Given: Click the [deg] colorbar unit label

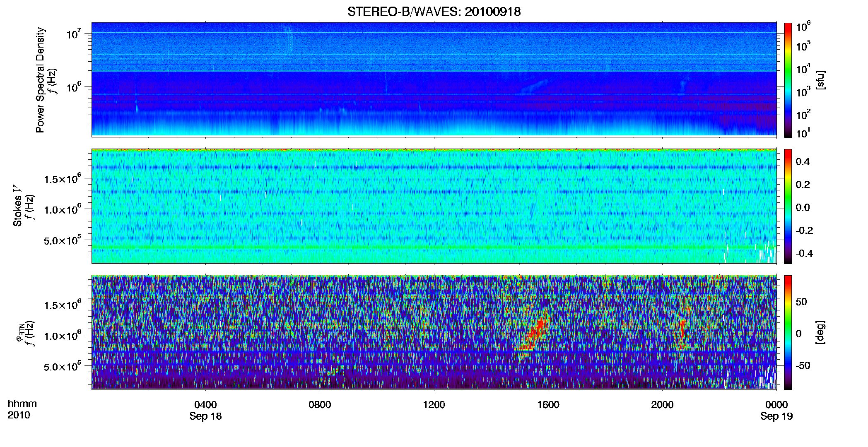Looking at the screenshot, I should tap(820, 332).
